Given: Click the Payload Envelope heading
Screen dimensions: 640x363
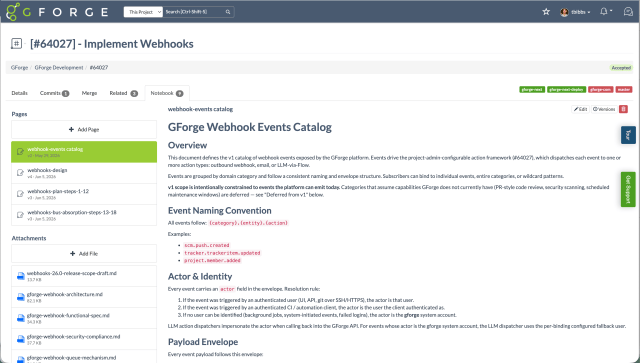Looking at the screenshot, I should point(203,342).
